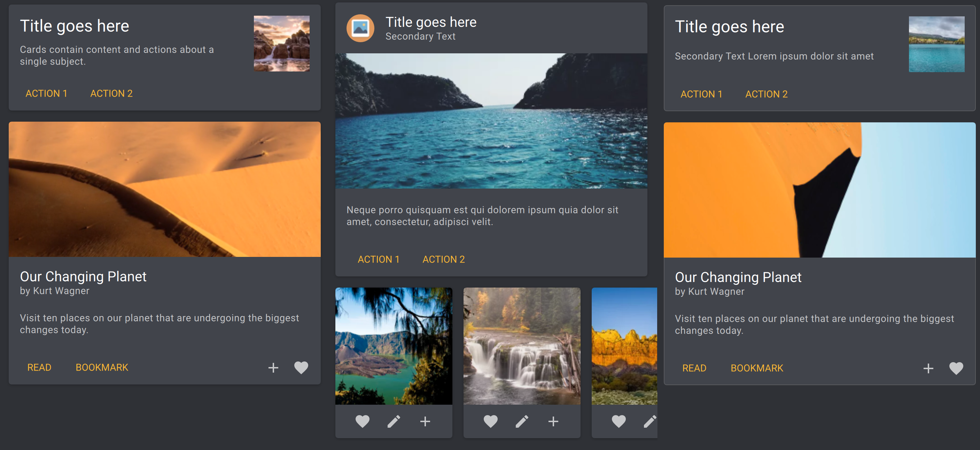Click the heart under yellow cliffs image
The image size is (980, 450).
coord(619,421)
